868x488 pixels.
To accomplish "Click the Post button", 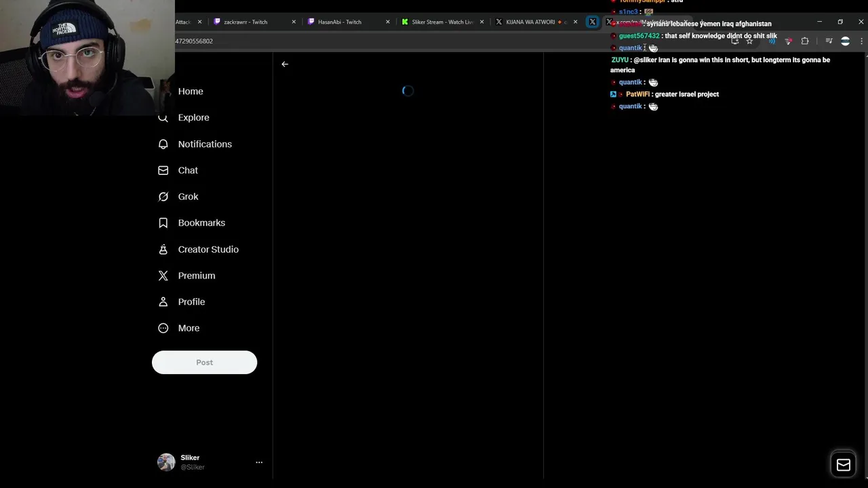I will [204, 363].
